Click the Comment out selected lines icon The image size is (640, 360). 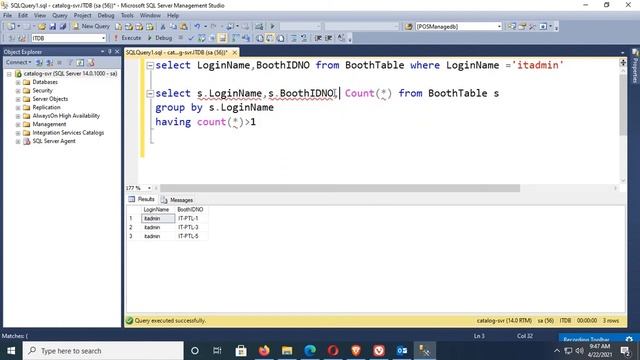[x=294, y=38]
